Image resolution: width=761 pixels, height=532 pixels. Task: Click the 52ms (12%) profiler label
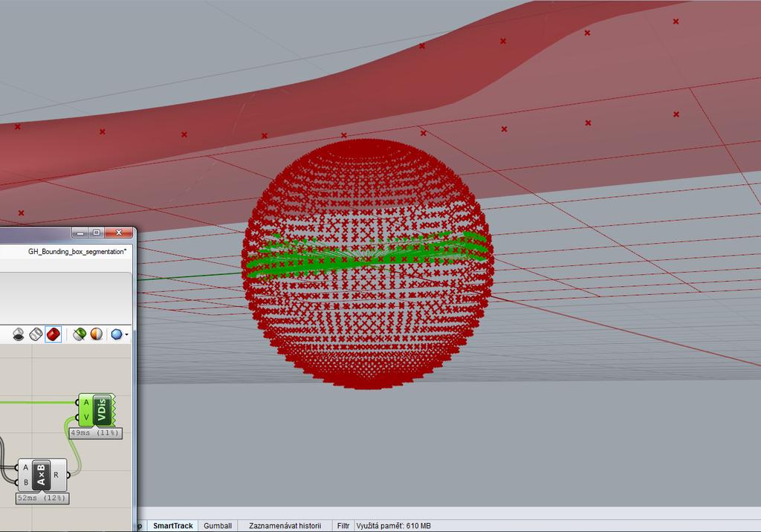click(x=42, y=498)
